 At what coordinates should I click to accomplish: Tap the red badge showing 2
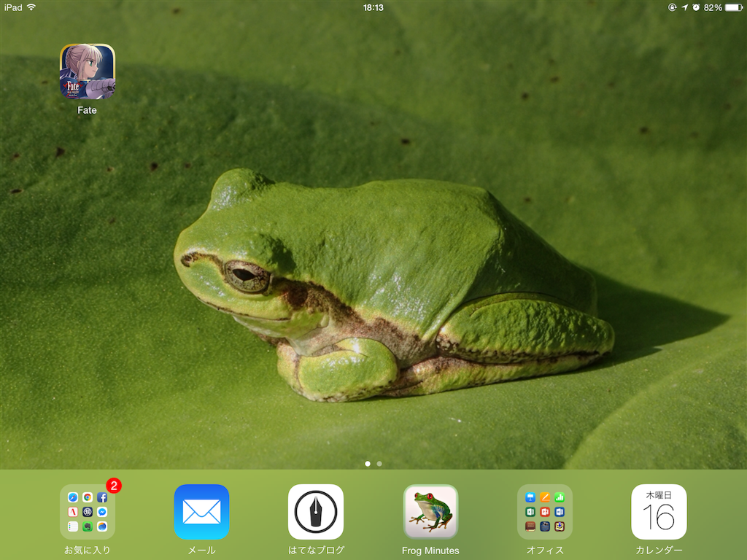pyautogui.click(x=113, y=486)
